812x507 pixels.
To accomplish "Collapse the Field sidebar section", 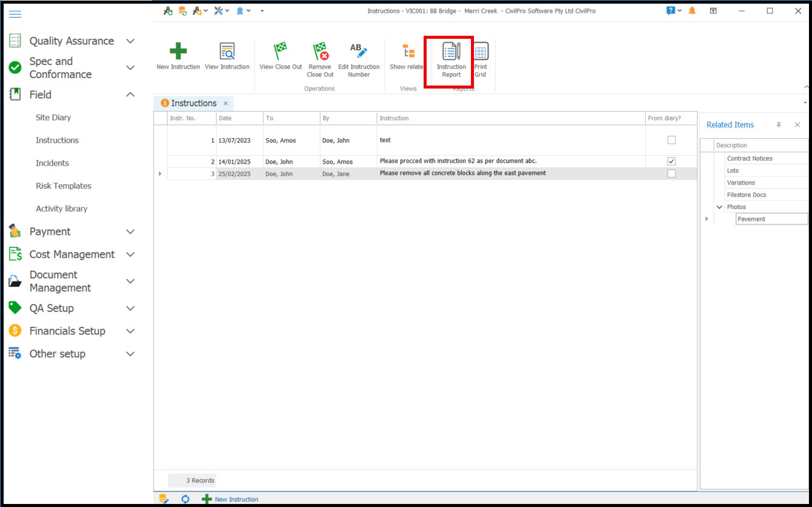I will point(130,95).
